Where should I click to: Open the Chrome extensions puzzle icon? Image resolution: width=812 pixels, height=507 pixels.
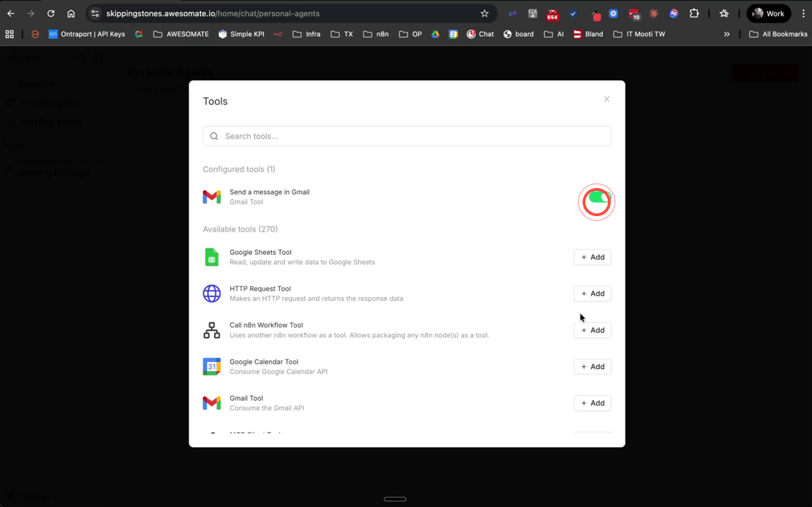pyautogui.click(x=693, y=13)
